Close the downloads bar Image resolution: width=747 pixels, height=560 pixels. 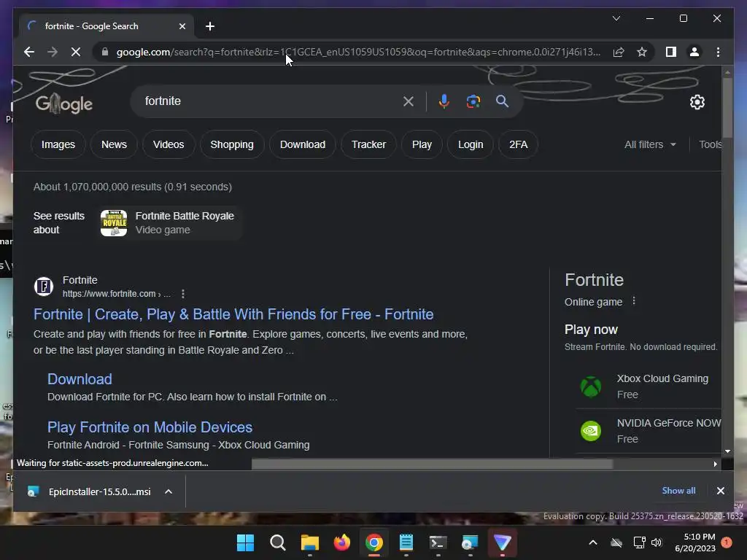point(720,491)
